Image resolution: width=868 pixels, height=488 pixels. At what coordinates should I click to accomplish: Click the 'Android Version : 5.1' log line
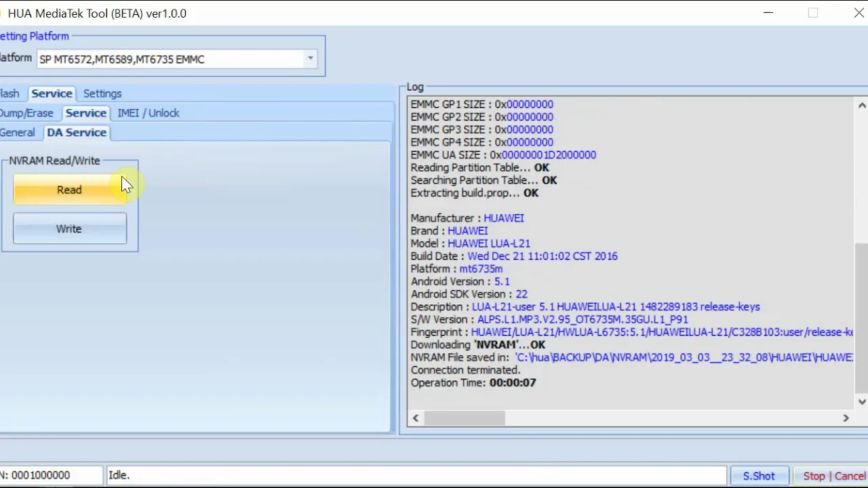[460, 281]
